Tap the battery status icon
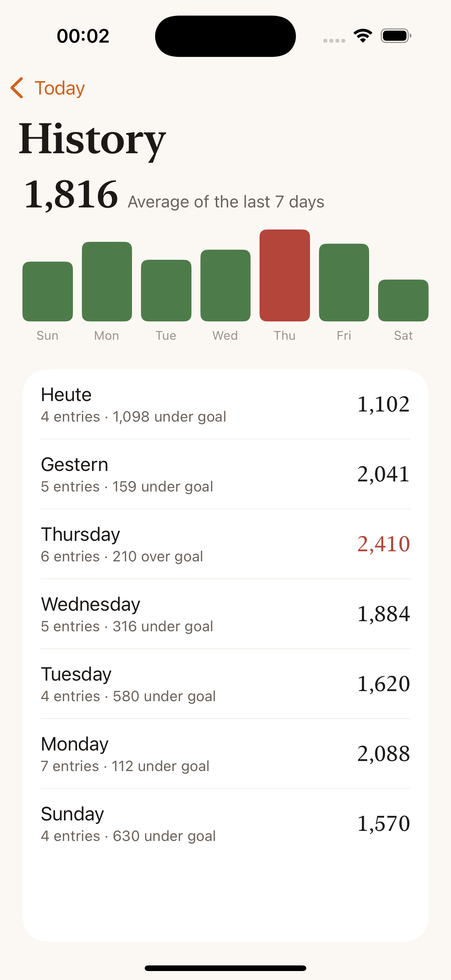The image size is (451, 980). point(396,36)
